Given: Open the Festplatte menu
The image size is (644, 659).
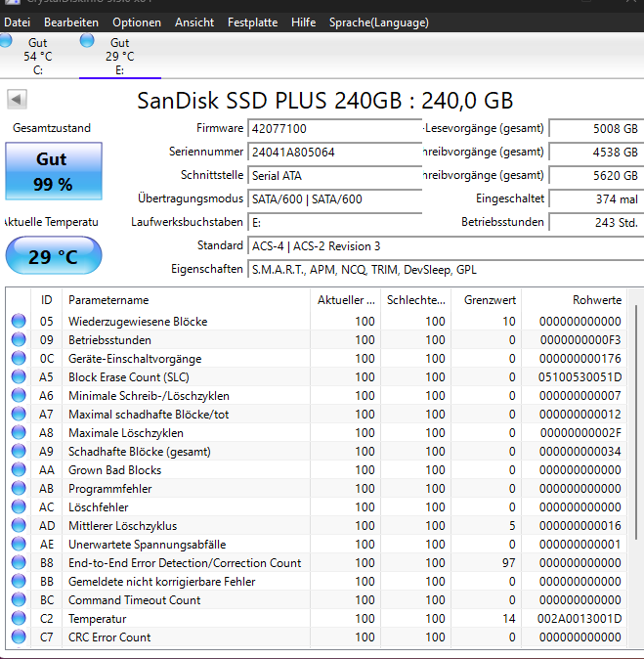Looking at the screenshot, I should (x=252, y=22).
